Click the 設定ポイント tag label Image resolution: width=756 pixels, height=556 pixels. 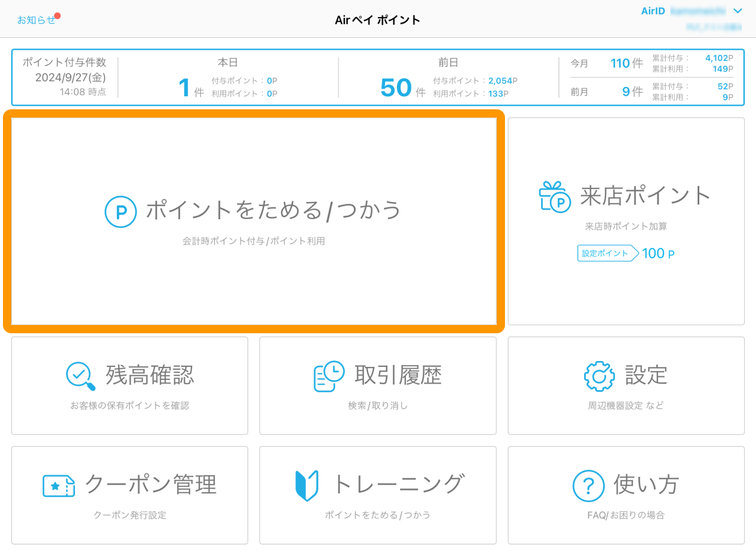(x=608, y=253)
